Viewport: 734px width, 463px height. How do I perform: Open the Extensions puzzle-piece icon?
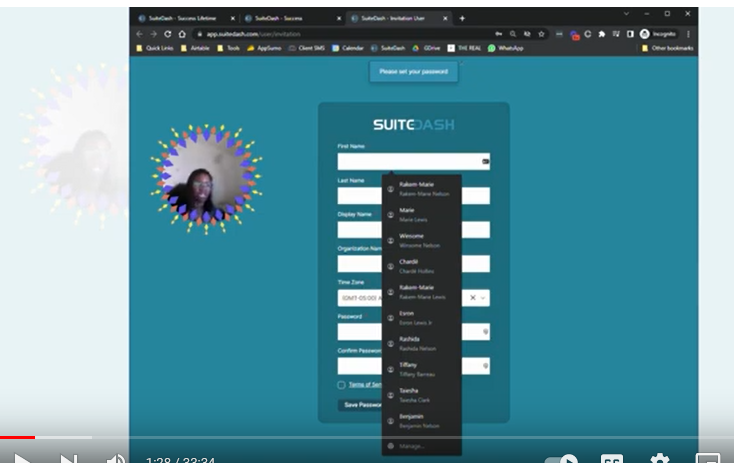602,34
